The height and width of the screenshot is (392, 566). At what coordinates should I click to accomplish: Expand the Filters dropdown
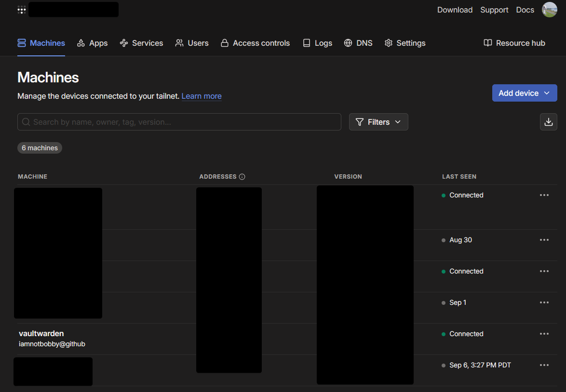tap(378, 122)
